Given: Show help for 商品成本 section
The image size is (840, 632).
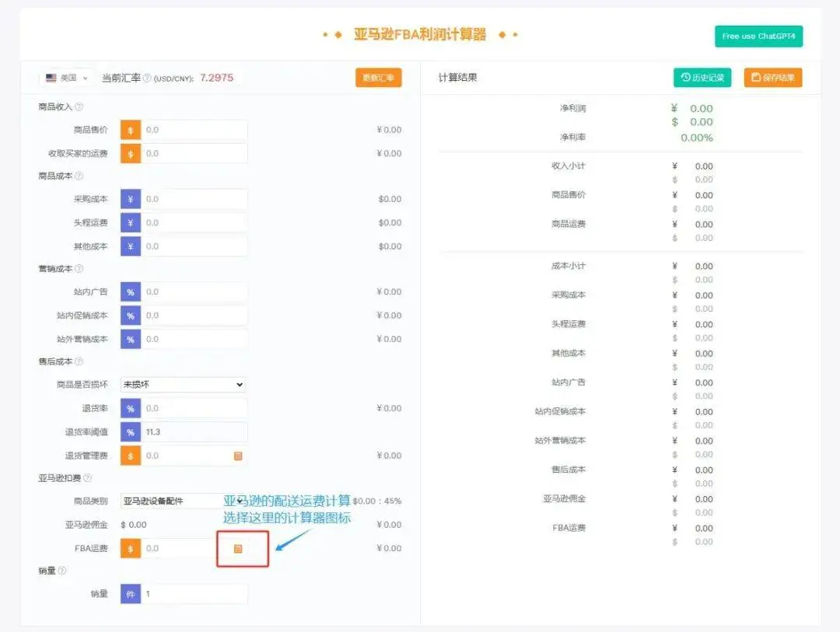Looking at the screenshot, I should [79, 176].
